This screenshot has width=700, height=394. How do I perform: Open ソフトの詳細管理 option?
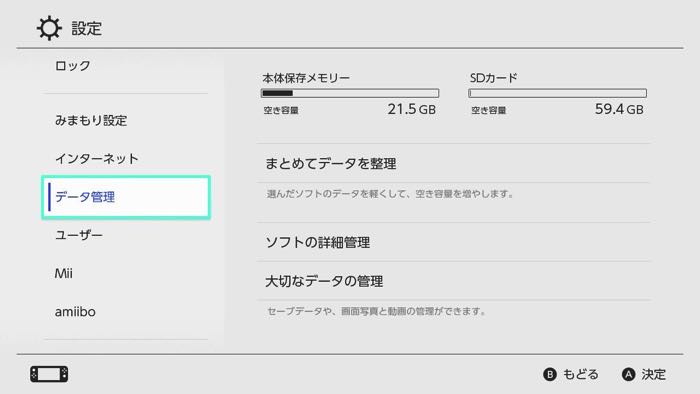(x=453, y=242)
